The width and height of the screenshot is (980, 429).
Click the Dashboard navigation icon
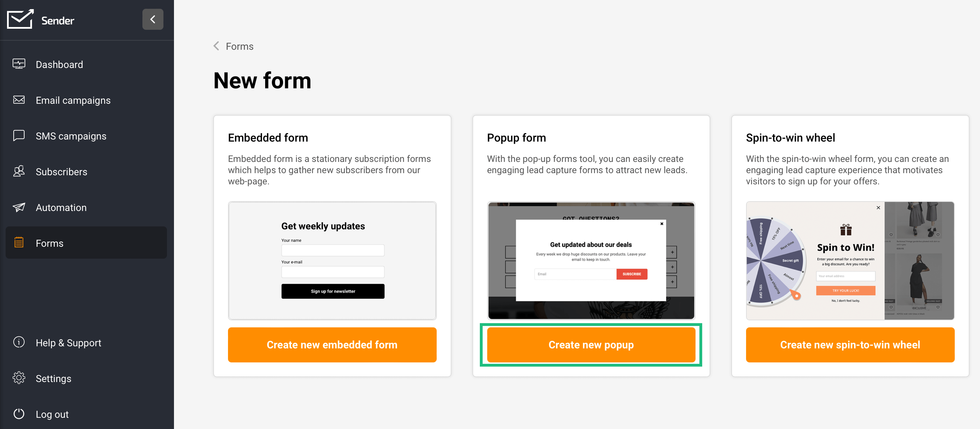coord(19,64)
